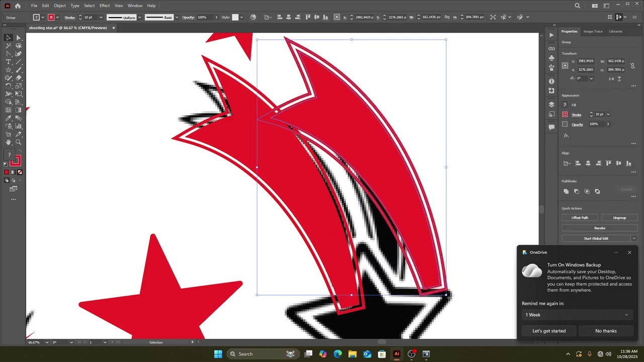The height and width of the screenshot is (362, 644).
Task: Open the Align To dropdown in Align section
Action: point(566,163)
